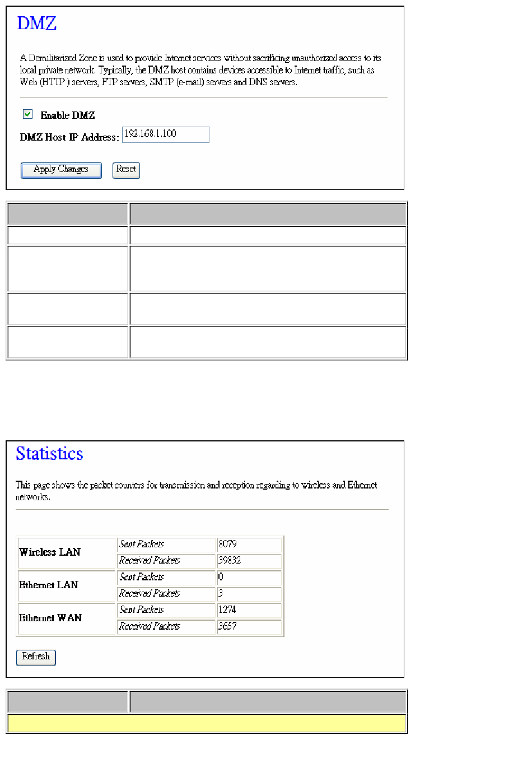Select the DMZ page heading
Viewport: 532px width, 777px height.
point(37,24)
